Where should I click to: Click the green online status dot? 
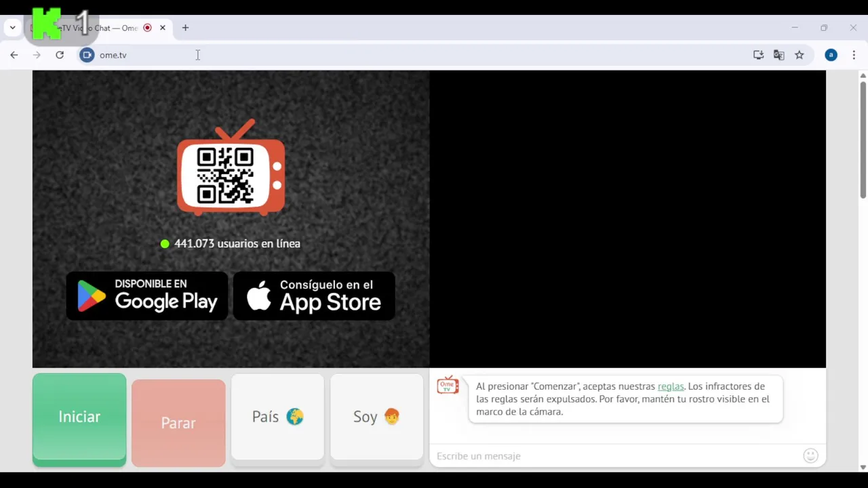[x=165, y=243]
